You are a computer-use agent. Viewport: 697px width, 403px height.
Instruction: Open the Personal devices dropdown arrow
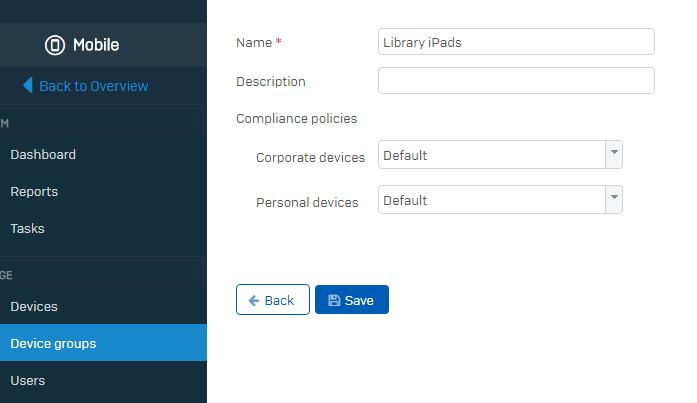(x=614, y=200)
